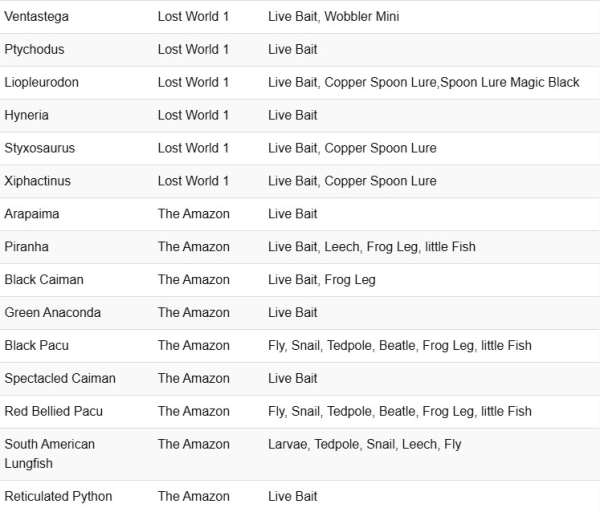Select the South American Lungfish entry
This screenshot has height=512, width=600.
50,454
